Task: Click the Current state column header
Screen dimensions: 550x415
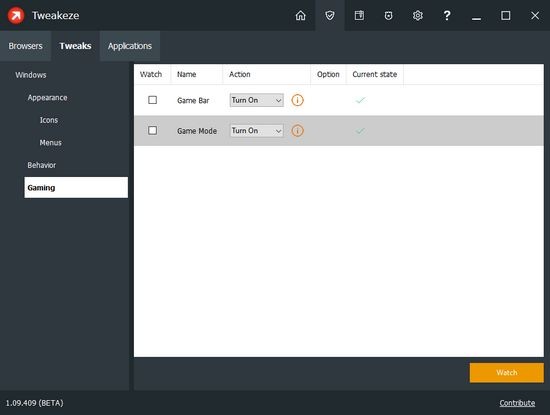Action: click(x=375, y=74)
